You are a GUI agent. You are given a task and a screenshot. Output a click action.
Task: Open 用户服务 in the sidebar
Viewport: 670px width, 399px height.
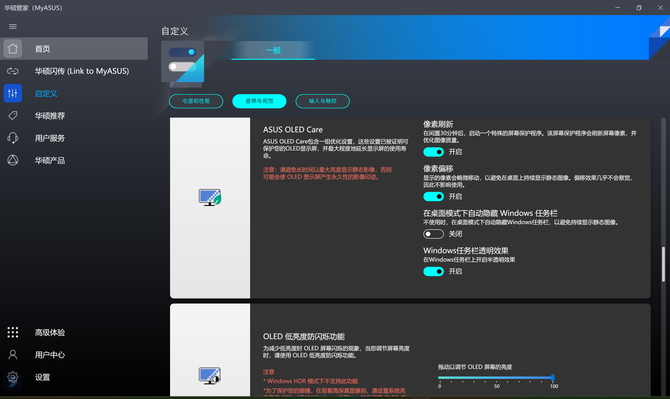coord(74,138)
